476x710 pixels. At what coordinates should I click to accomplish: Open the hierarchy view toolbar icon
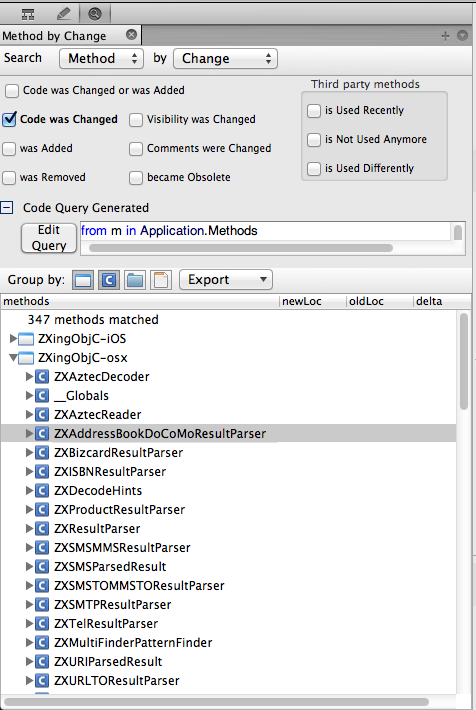28,14
